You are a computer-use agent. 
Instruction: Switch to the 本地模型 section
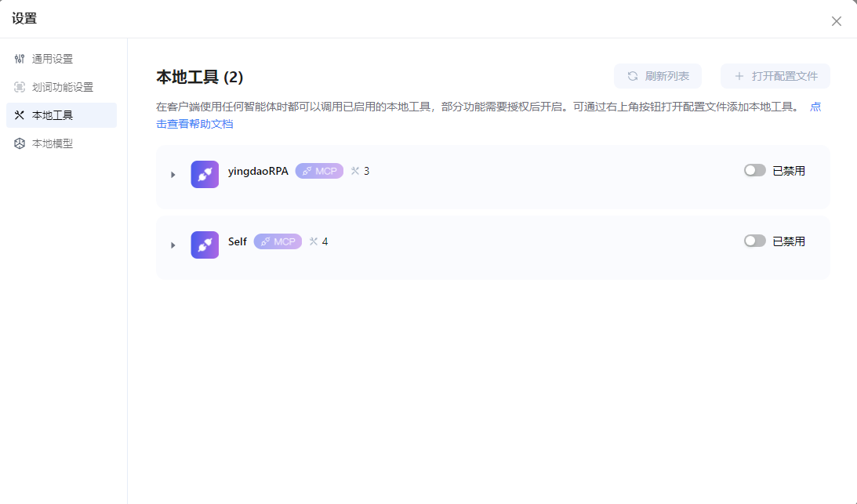click(x=53, y=143)
